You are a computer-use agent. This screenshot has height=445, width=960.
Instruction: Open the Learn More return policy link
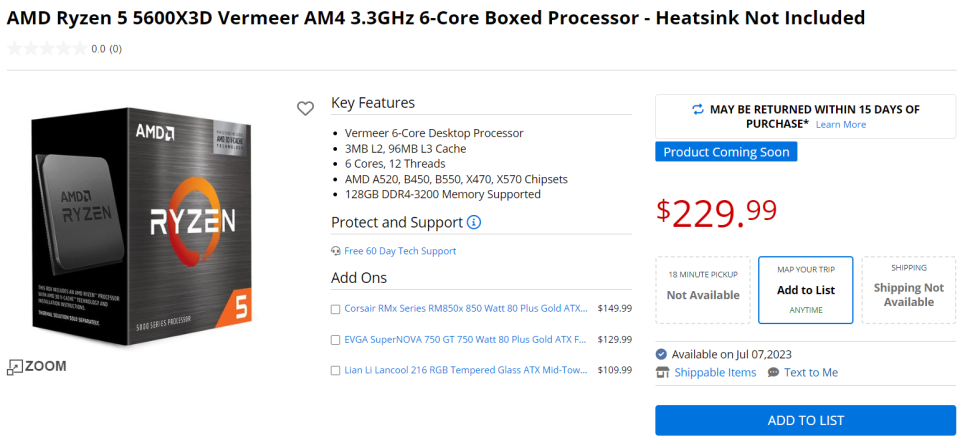(841, 124)
